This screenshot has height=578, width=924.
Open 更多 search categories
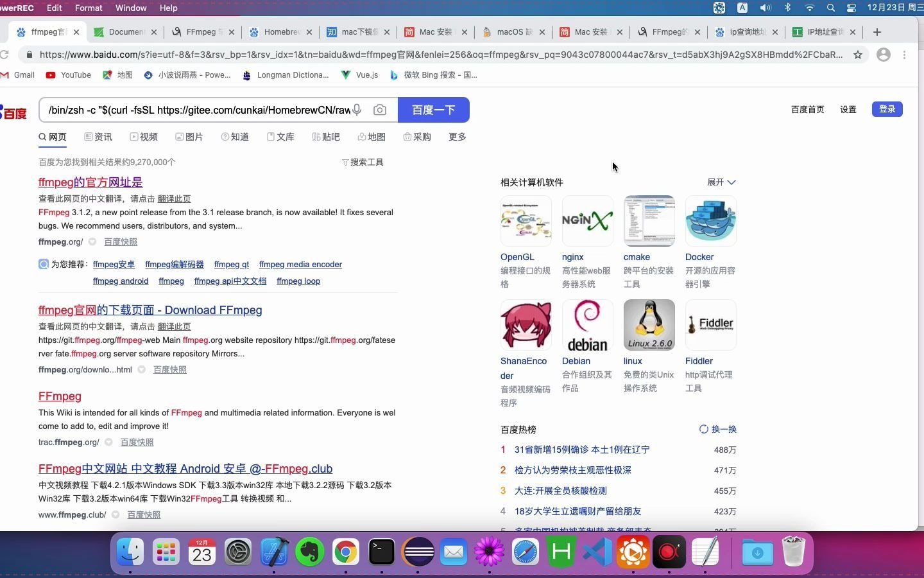click(458, 137)
